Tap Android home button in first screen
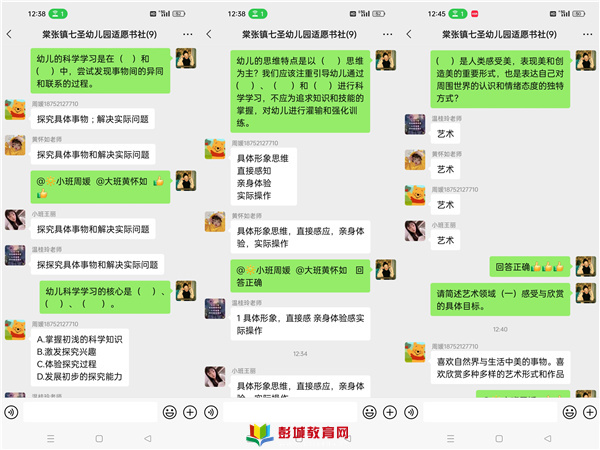This screenshot has width=600, height=450. click(x=99, y=439)
